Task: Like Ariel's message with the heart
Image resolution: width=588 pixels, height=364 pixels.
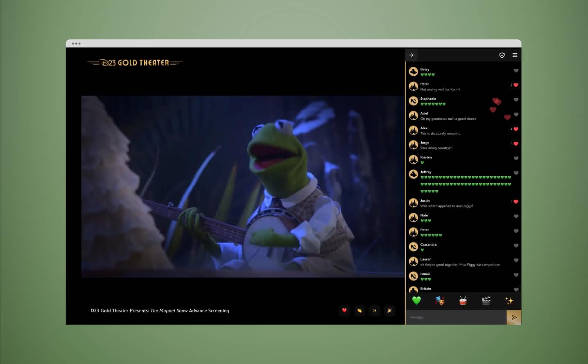Action: pyautogui.click(x=516, y=115)
